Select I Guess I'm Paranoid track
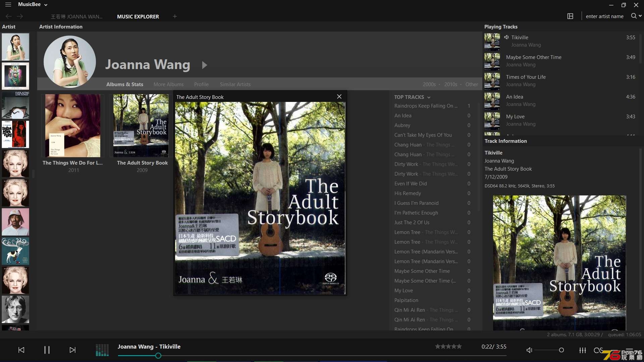 pyautogui.click(x=432, y=203)
